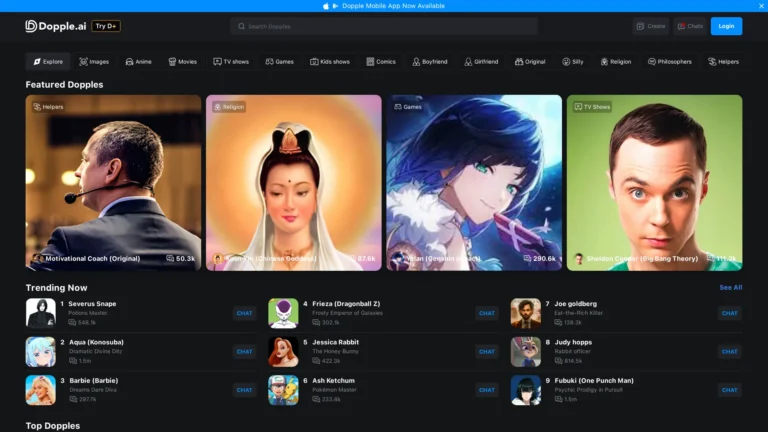This screenshot has height=432, width=768.
Task: Select the Jessica Rabbit avatar icon
Action: 283,352
